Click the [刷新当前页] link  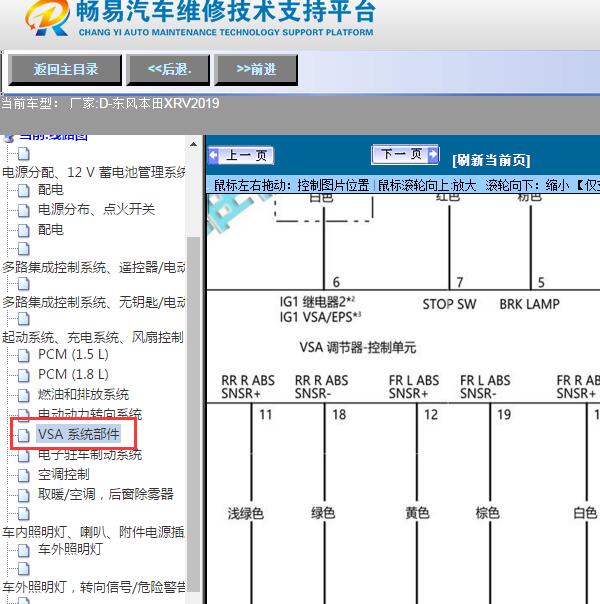point(491,160)
